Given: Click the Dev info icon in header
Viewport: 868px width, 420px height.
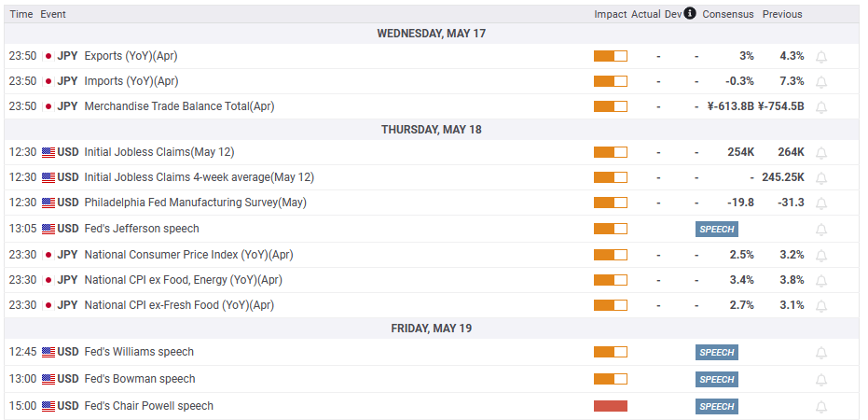Looking at the screenshot, I should pos(690,14).
